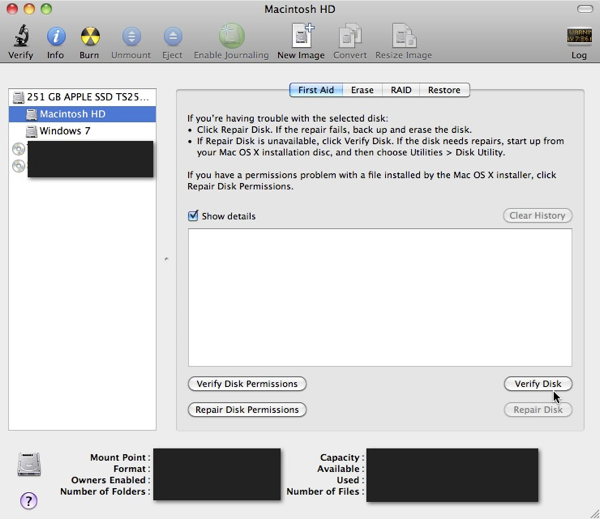Screen dimensions: 600x519
Task: Switch to the RAID tab
Action: [x=401, y=90]
